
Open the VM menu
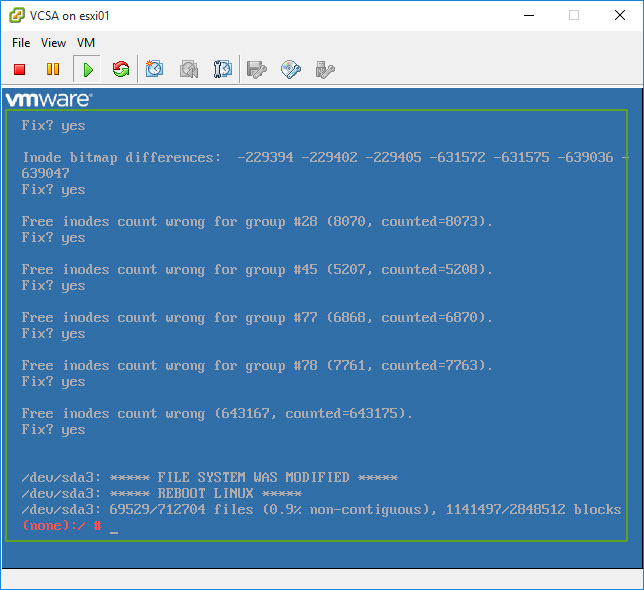[86, 43]
